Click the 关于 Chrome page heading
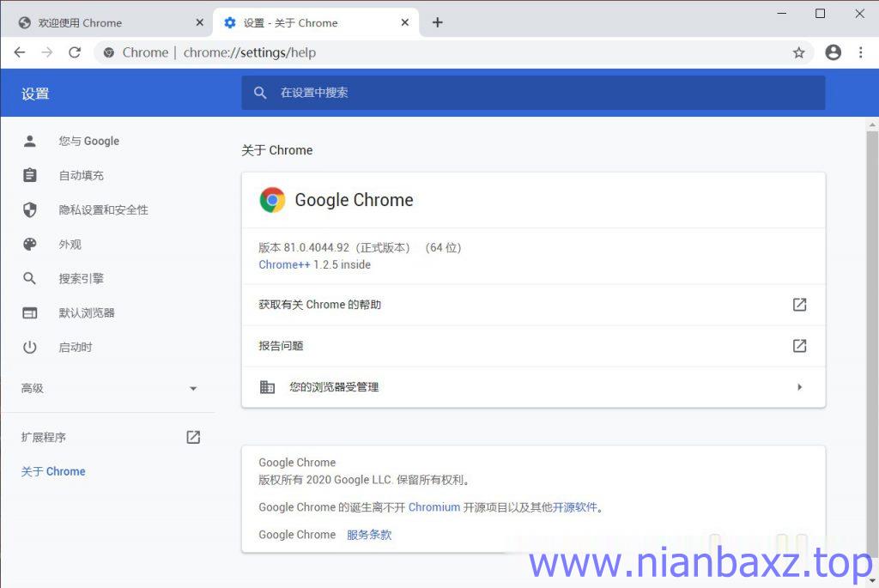 pos(277,150)
